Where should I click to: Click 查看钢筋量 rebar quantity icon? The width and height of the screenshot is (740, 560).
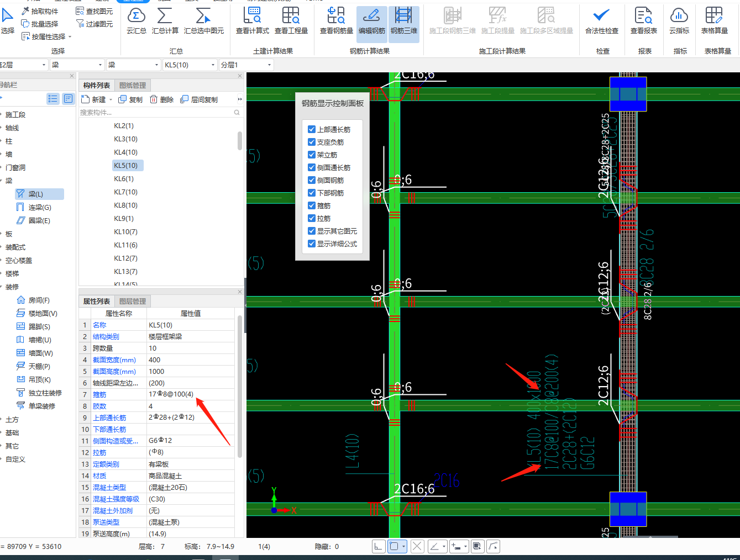point(337,20)
